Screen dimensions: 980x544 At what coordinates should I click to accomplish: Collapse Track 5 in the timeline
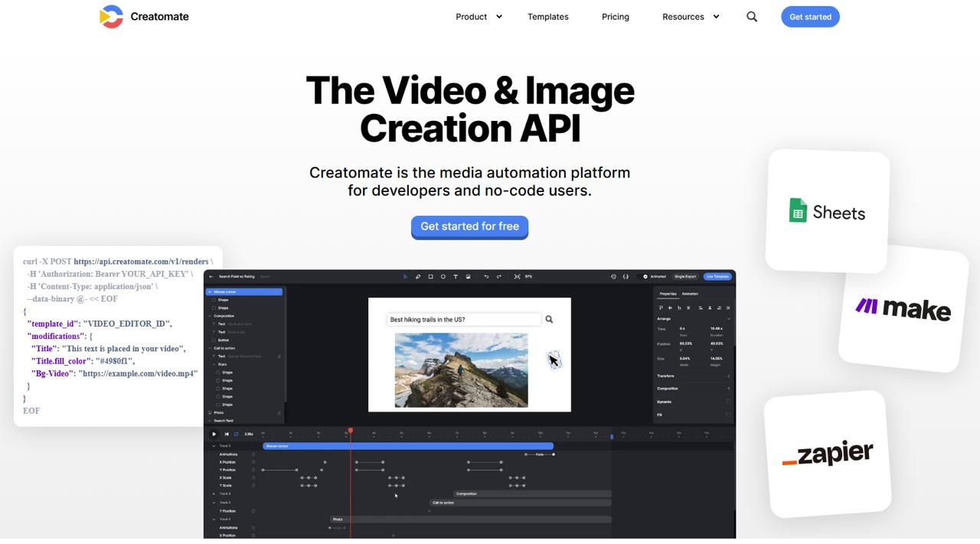point(214,446)
